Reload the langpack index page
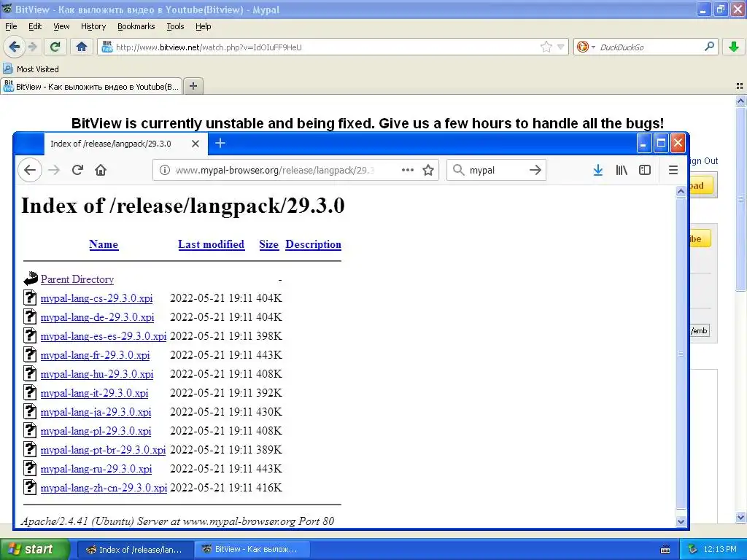The image size is (747, 560). point(77,170)
